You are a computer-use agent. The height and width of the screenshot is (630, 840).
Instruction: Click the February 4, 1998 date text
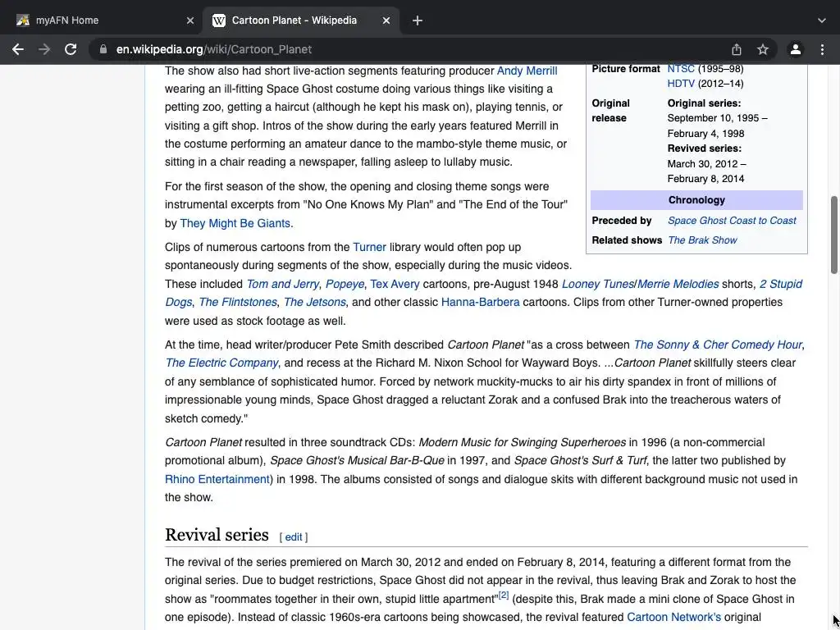tap(705, 134)
